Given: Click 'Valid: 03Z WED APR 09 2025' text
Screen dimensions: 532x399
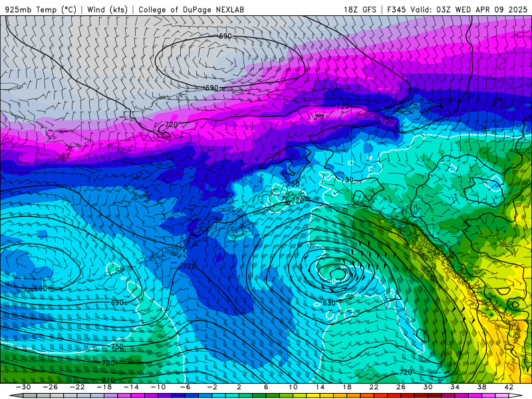Looking at the screenshot, I should 469,9.
